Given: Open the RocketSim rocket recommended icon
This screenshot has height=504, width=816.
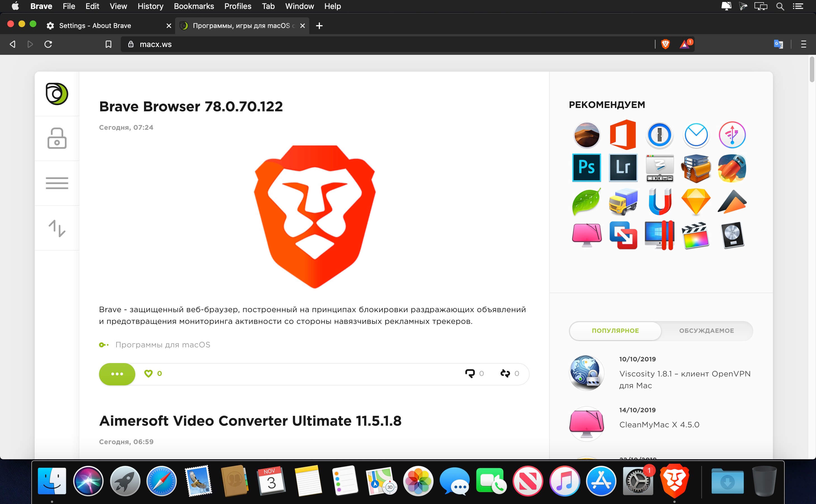Looking at the screenshot, I should [x=732, y=168].
